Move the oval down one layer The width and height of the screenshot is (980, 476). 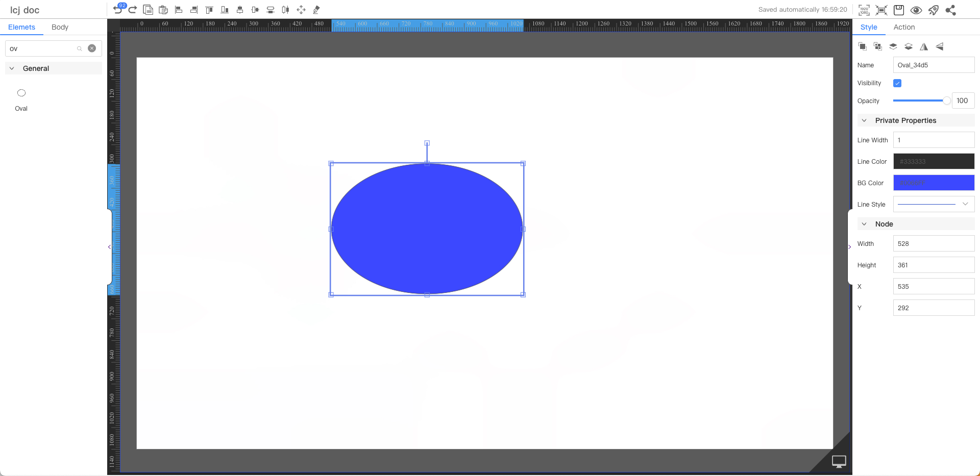[x=909, y=46]
